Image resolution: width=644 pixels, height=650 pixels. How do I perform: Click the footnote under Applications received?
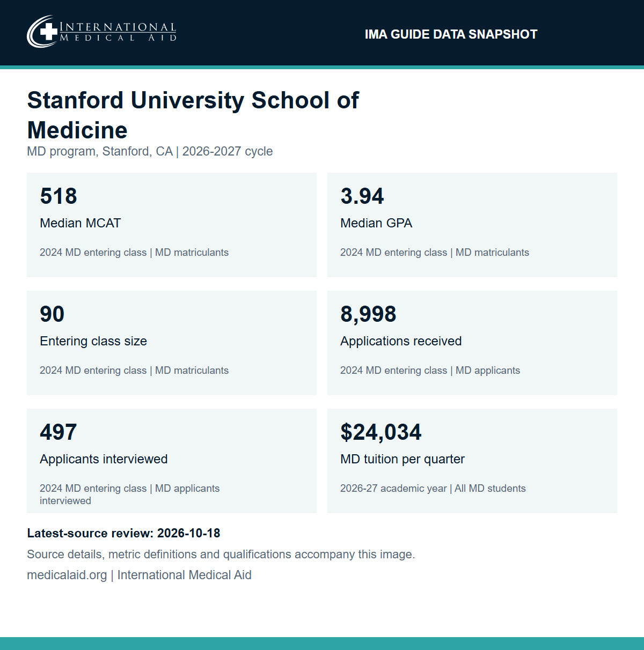coord(430,371)
